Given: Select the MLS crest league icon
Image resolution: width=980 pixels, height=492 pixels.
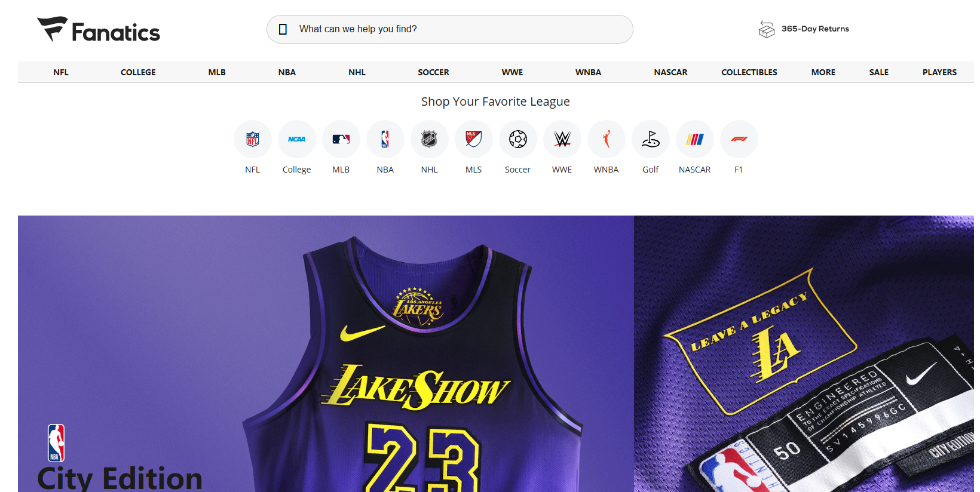Looking at the screenshot, I should click(x=474, y=139).
